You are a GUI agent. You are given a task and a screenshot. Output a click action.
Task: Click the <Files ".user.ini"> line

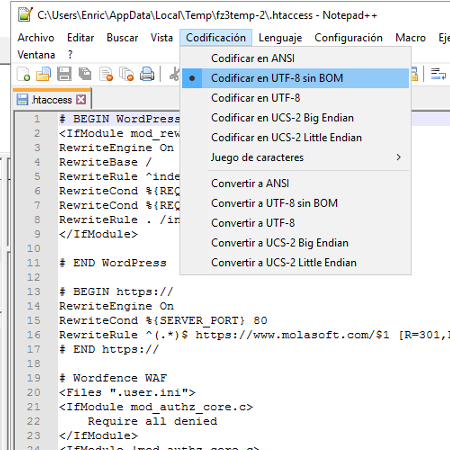[x=127, y=392]
